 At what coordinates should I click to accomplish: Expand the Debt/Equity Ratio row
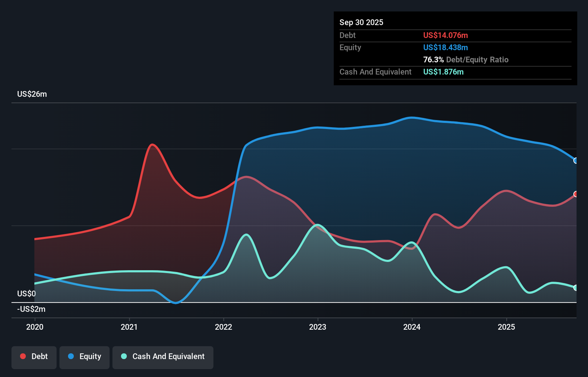pyautogui.click(x=466, y=59)
